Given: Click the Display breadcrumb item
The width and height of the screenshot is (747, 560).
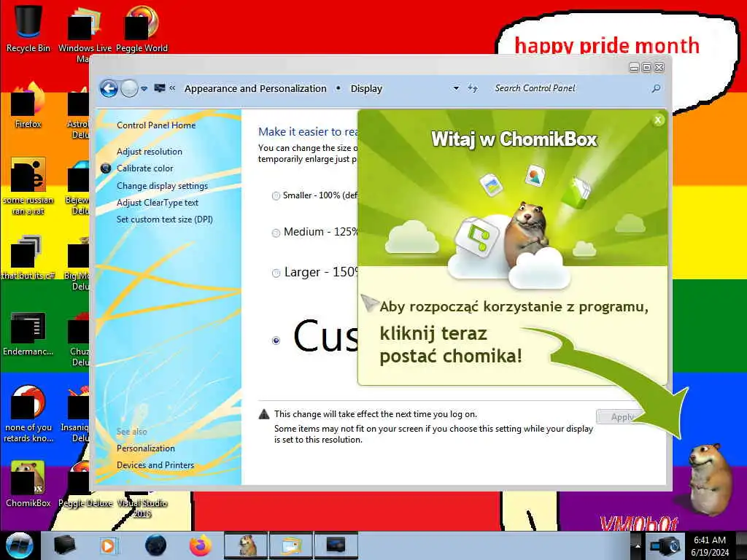Looking at the screenshot, I should point(366,88).
